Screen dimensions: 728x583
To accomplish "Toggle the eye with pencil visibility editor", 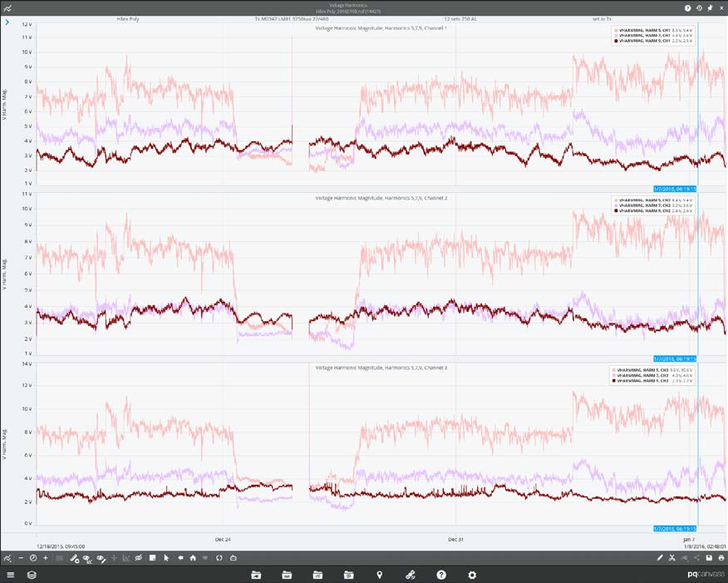I will [100, 558].
